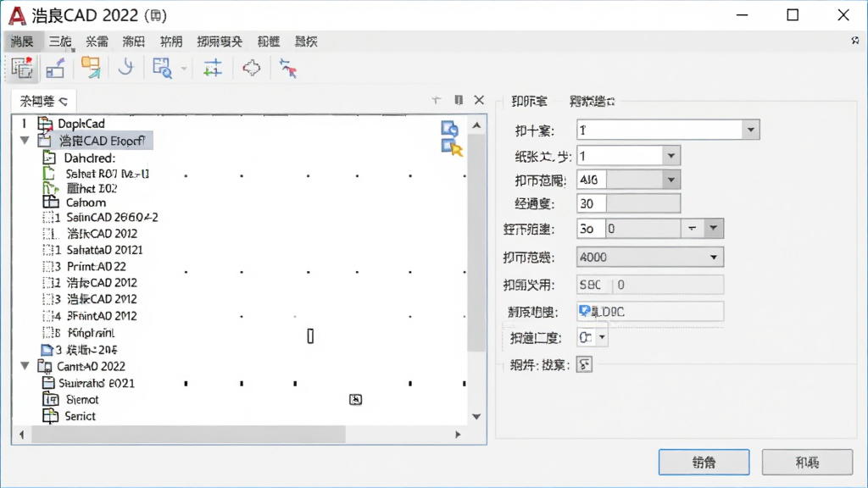Click the tree's scroll up arrow
Image resolution: width=868 pixels, height=488 pixels.
pos(476,125)
